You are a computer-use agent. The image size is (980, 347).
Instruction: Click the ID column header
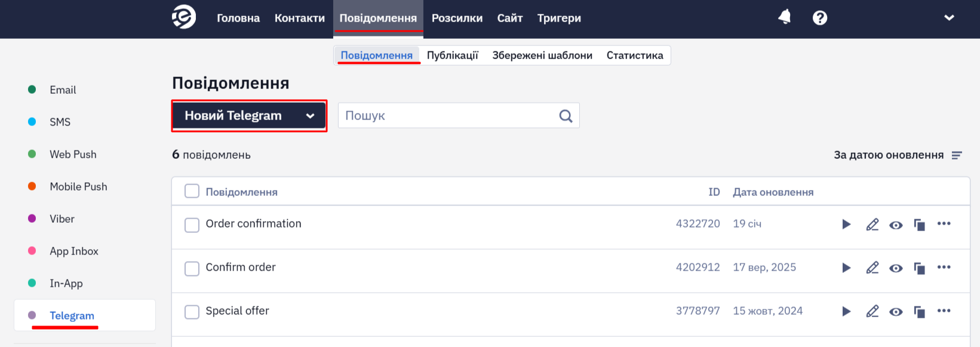(x=714, y=192)
